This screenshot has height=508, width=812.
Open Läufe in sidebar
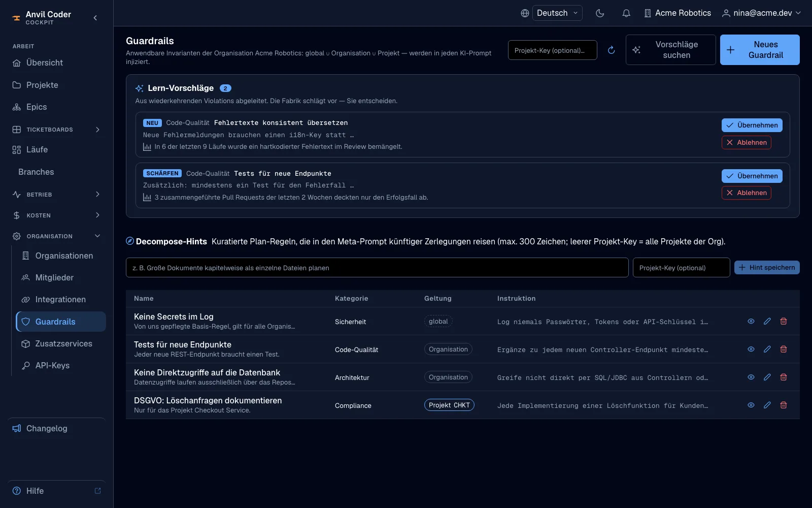(x=56, y=149)
